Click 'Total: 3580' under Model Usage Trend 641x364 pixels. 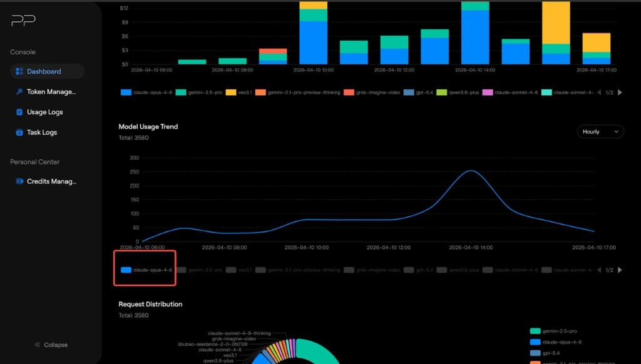[x=134, y=138]
